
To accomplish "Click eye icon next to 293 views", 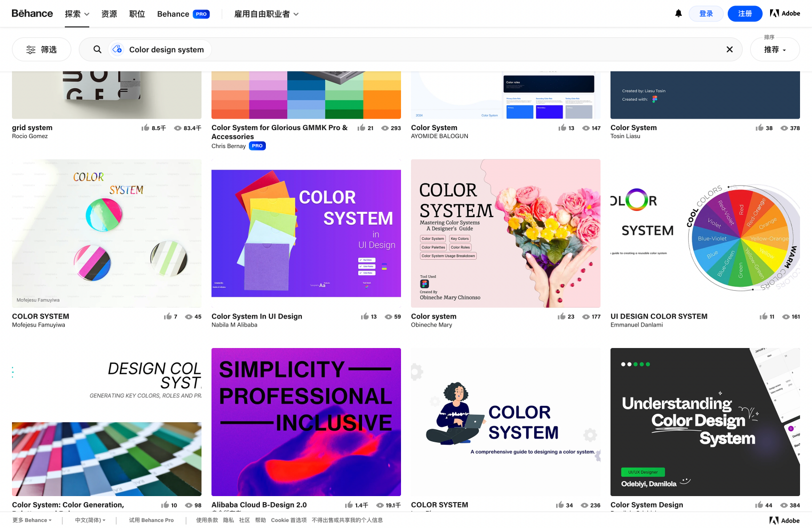I will click(385, 128).
